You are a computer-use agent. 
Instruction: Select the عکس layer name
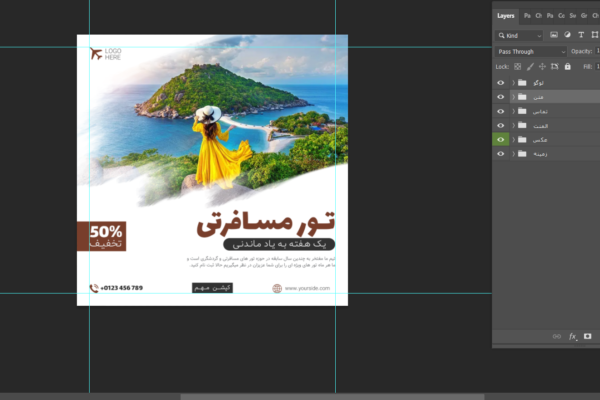(x=540, y=140)
